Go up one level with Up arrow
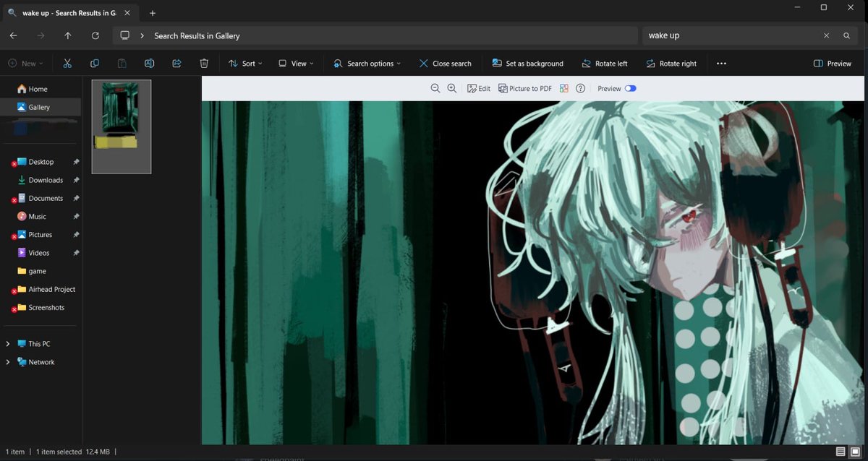Viewport: 868px width, 461px height. point(68,35)
